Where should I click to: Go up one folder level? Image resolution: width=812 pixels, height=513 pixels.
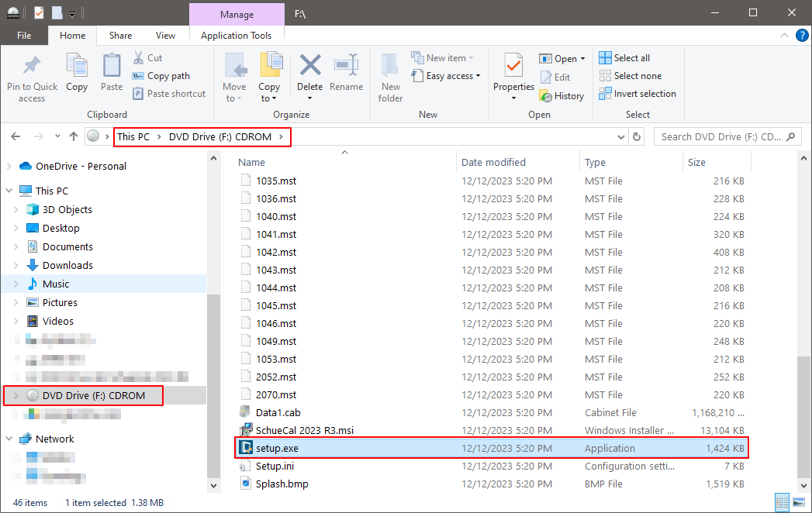[74, 136]
